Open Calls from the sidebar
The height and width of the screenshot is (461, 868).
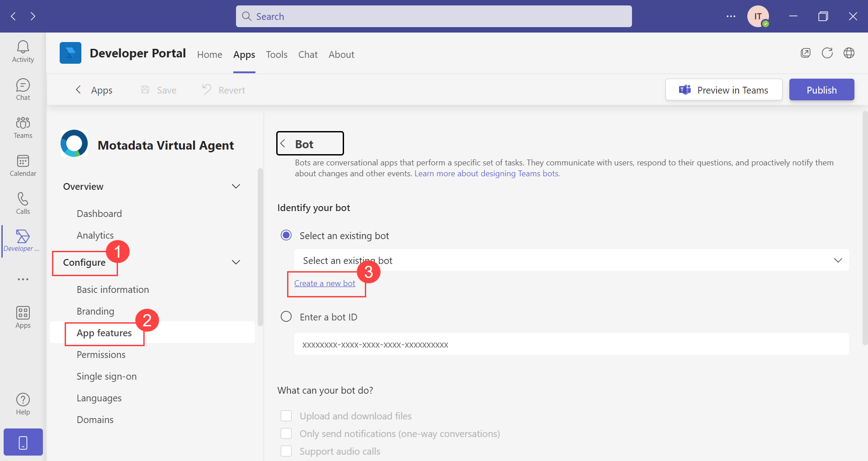[23, 202]
